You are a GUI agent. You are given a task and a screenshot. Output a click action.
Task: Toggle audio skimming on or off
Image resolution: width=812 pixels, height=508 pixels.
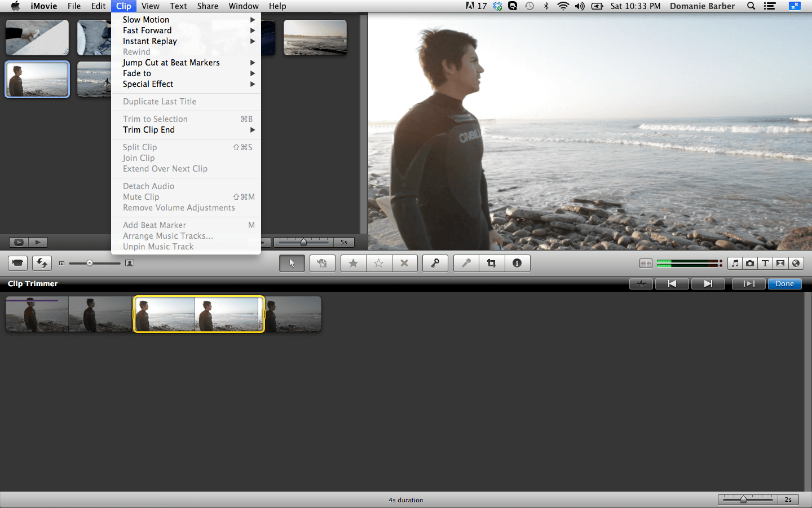[x=646, y=263]
